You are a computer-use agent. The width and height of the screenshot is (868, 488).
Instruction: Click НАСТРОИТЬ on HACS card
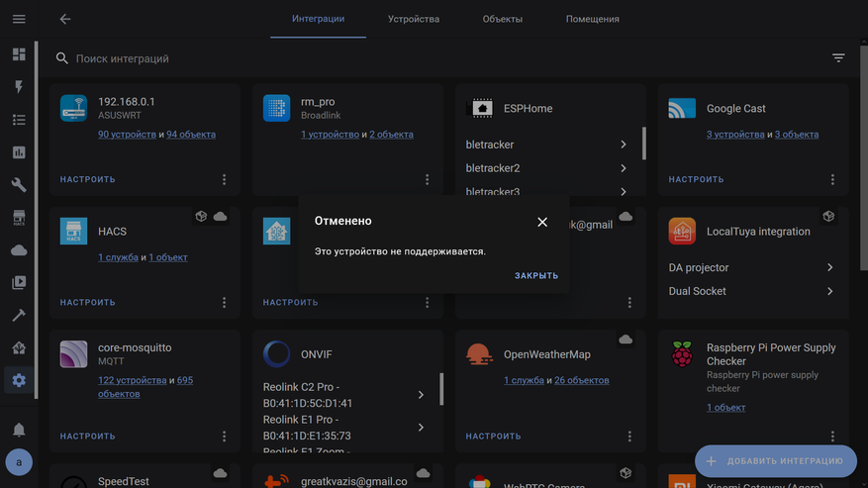click(x=87, y=303)
